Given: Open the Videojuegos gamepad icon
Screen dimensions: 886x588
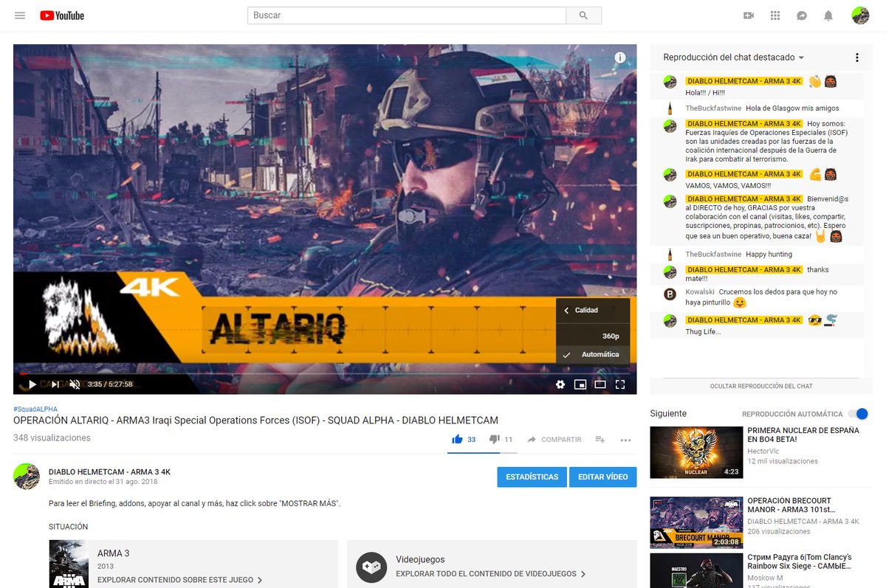Looking at the screenshot, I should coord(371,567).
